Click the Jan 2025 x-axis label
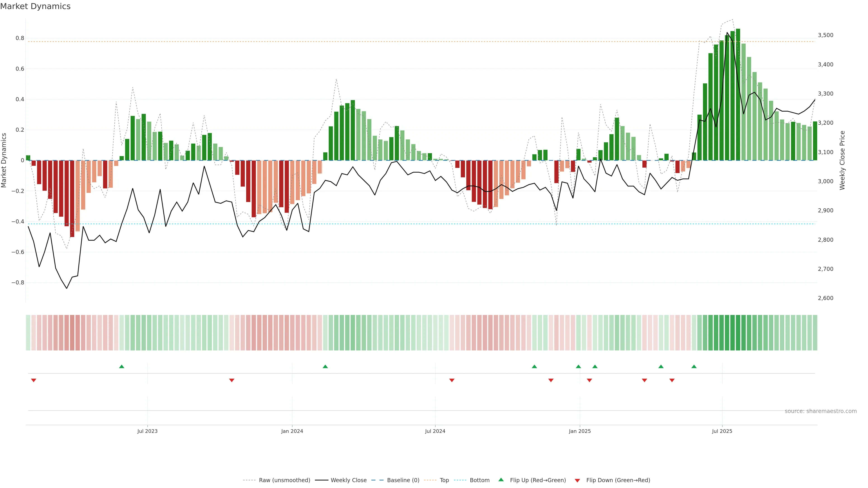Image resolution: width=868 pixels, height=488 pixels. click(580, 431)
